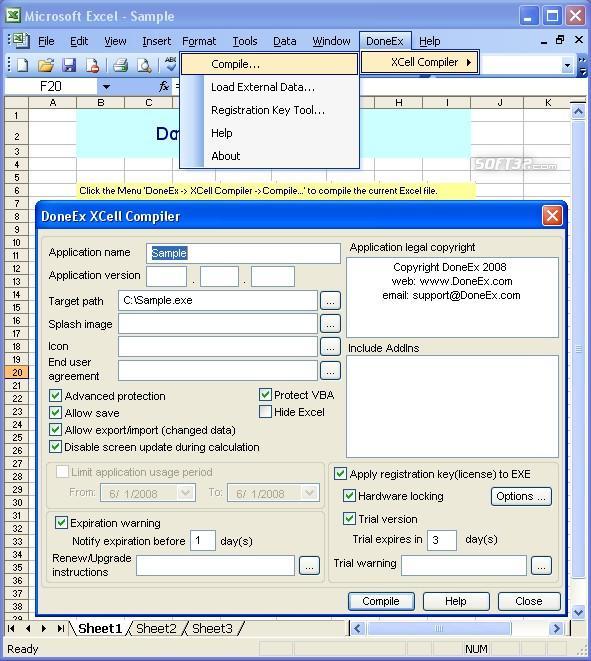
Task: Click the fx insert function icon
Action: pos(164,86)
